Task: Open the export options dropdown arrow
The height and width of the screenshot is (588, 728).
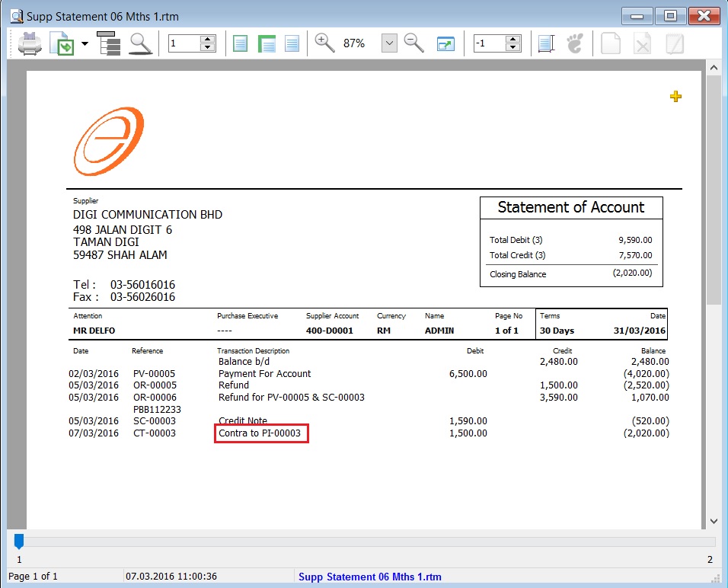Action: point(85,43)
